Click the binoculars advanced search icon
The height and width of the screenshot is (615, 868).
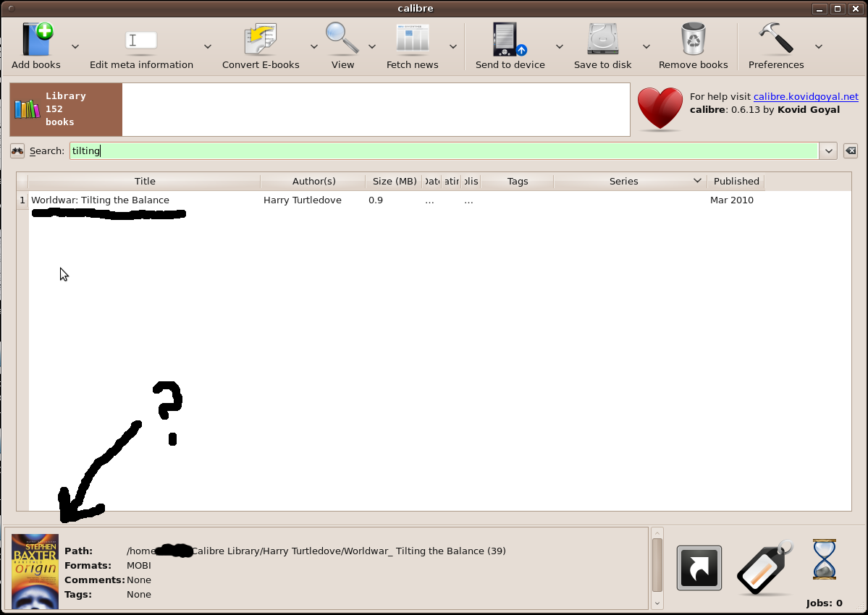[x=17, y=151]
